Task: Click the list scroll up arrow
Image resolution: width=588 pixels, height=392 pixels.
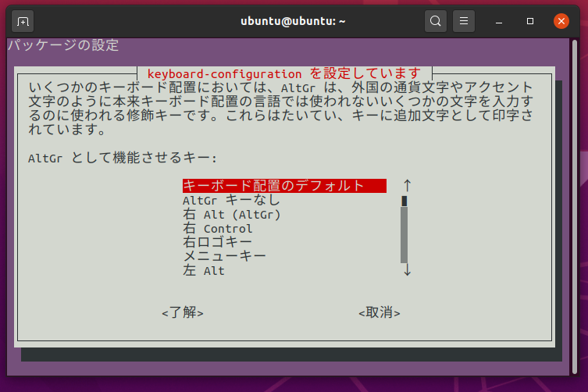Action: pos(408,185)
